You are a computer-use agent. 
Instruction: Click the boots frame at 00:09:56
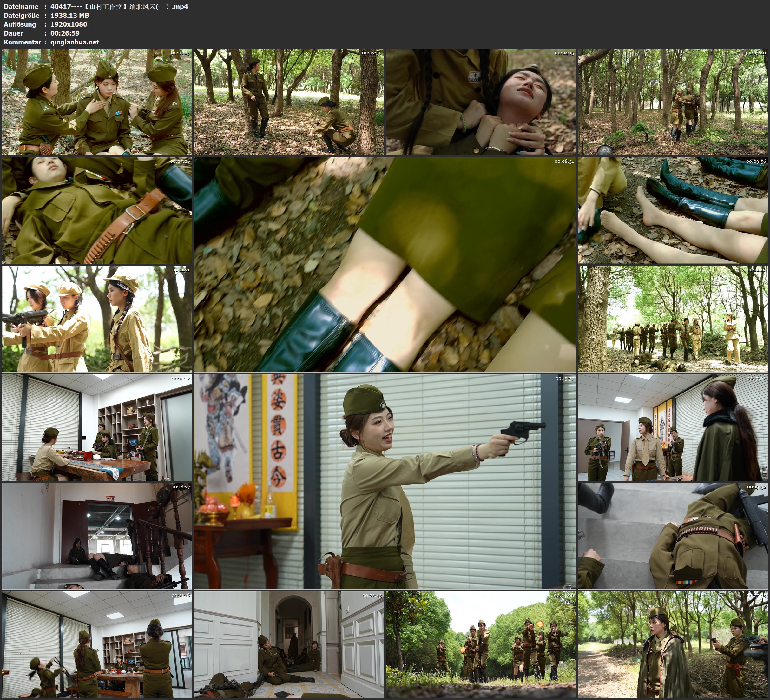[x=673, y=210]
